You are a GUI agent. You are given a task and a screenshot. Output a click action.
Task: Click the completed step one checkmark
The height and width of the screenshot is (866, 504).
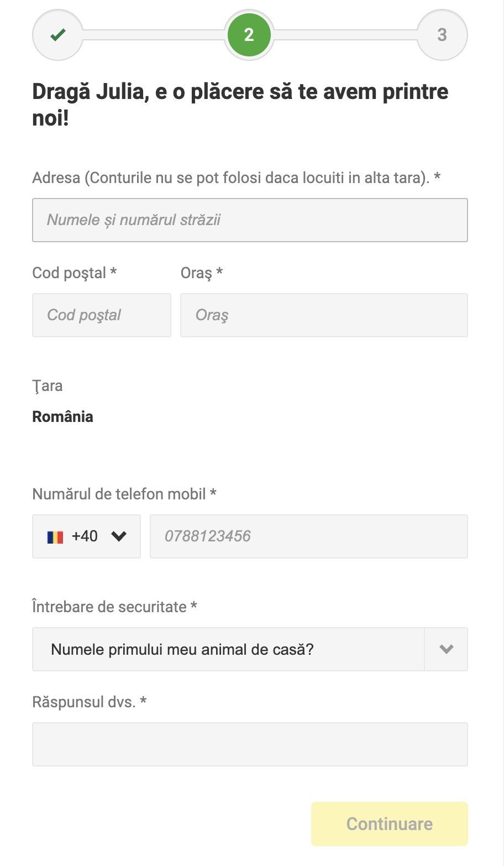58,35
